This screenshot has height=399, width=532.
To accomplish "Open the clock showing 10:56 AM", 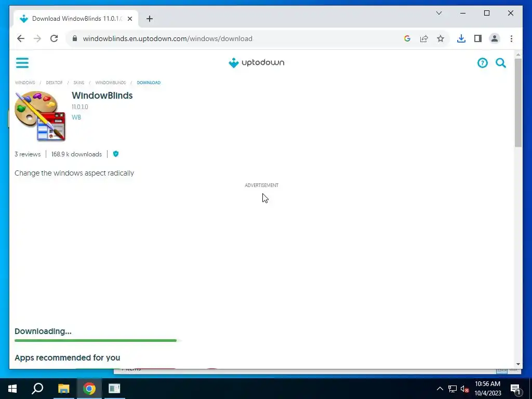I will (487, 389).
